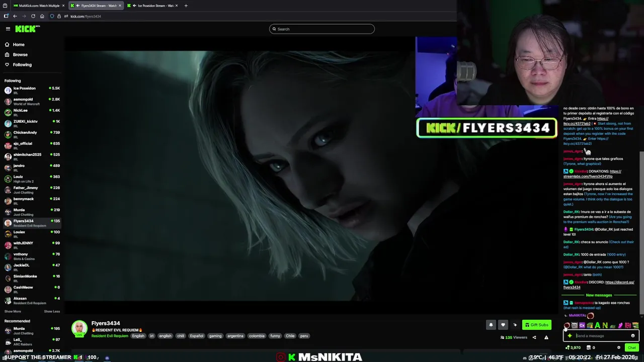Open Following in sidebar
This screenshot has width=644, height=362.
pyautogui.click(x=22, y=65)
